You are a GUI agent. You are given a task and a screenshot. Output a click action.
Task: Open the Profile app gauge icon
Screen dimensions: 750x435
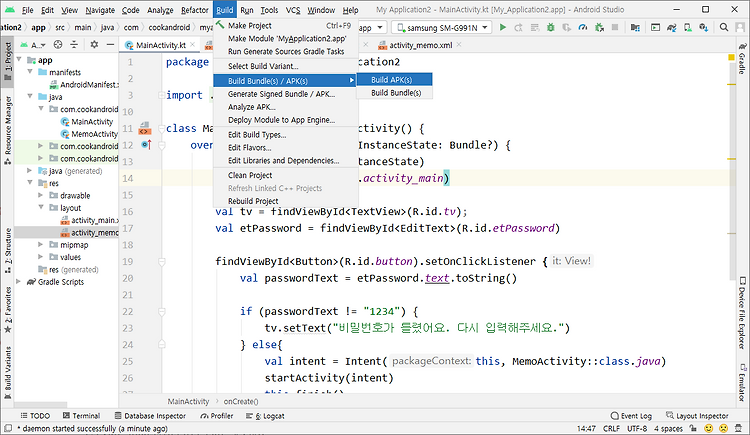click(583, 27)
